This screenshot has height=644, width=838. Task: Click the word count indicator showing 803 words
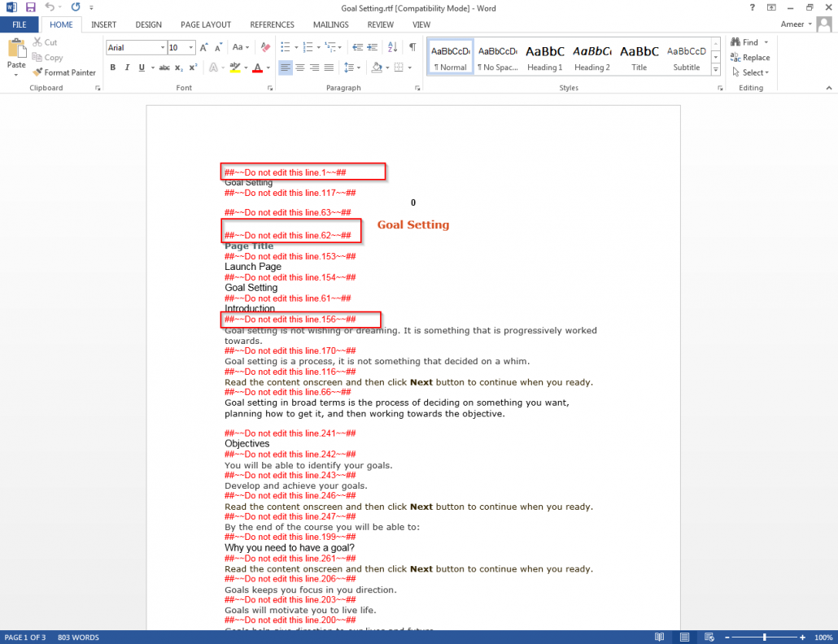pyautogui.click(x=78, y=637)
